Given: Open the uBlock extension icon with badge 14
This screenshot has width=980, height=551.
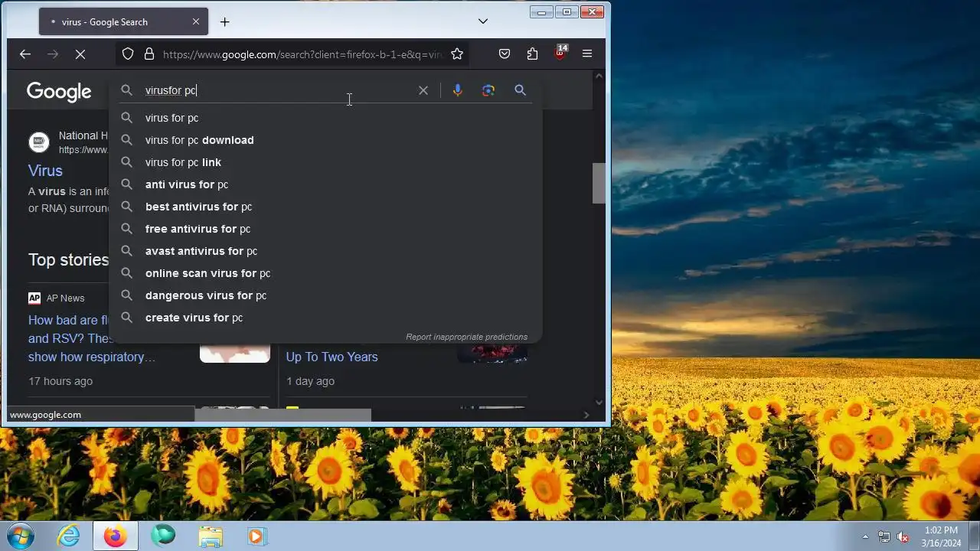Looking at the screenshot, I should point(560,53).
